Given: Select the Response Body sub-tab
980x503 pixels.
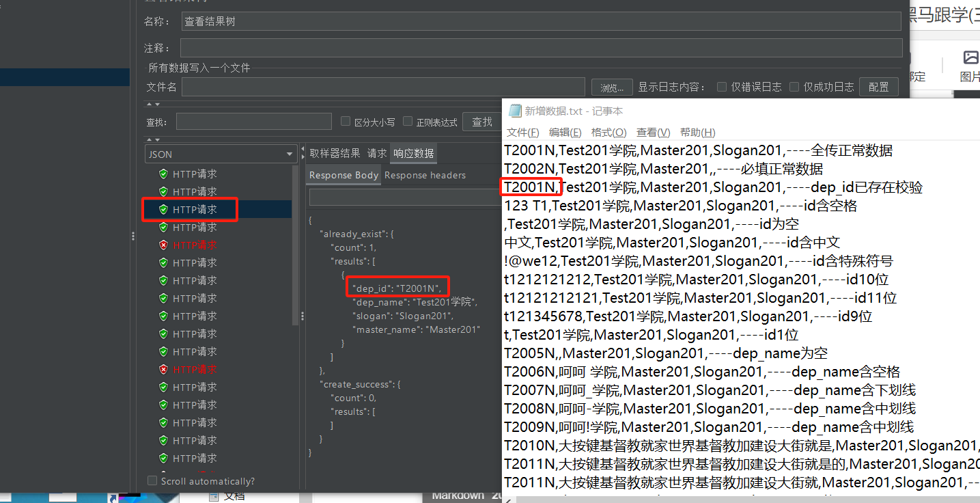Looking at the screenshot, I should pos(344,176).
